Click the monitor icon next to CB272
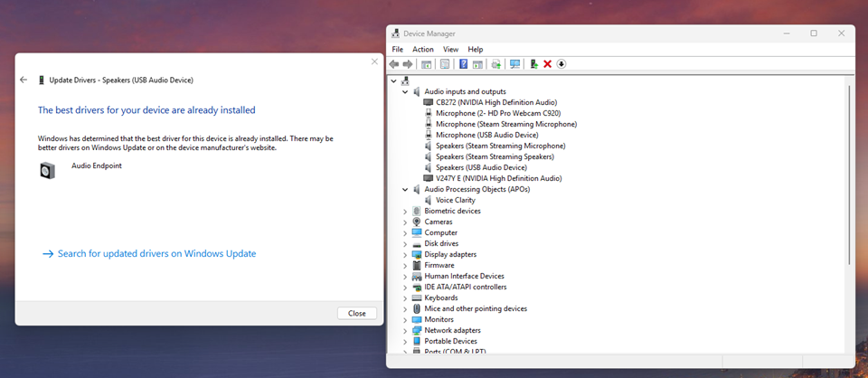 428,102
